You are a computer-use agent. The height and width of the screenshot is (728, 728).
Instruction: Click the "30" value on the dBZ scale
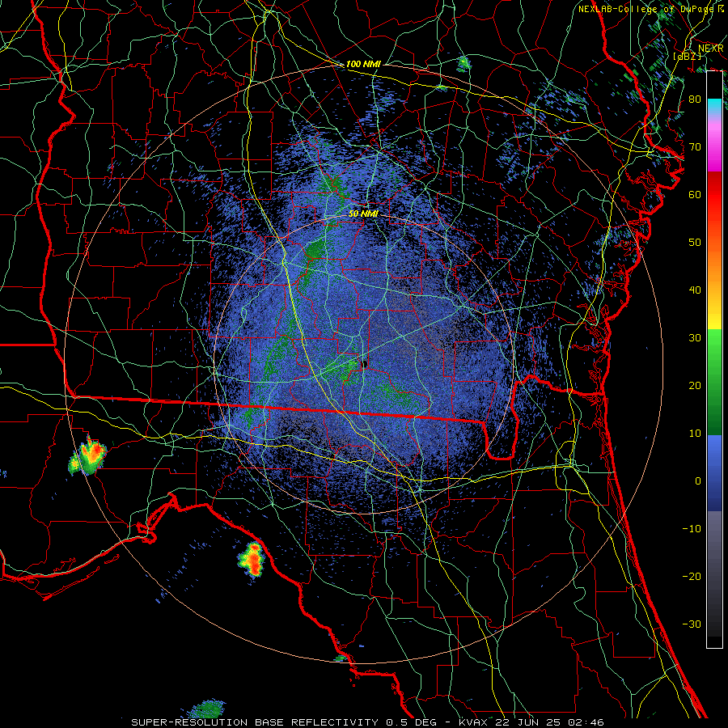pos(695,337)
